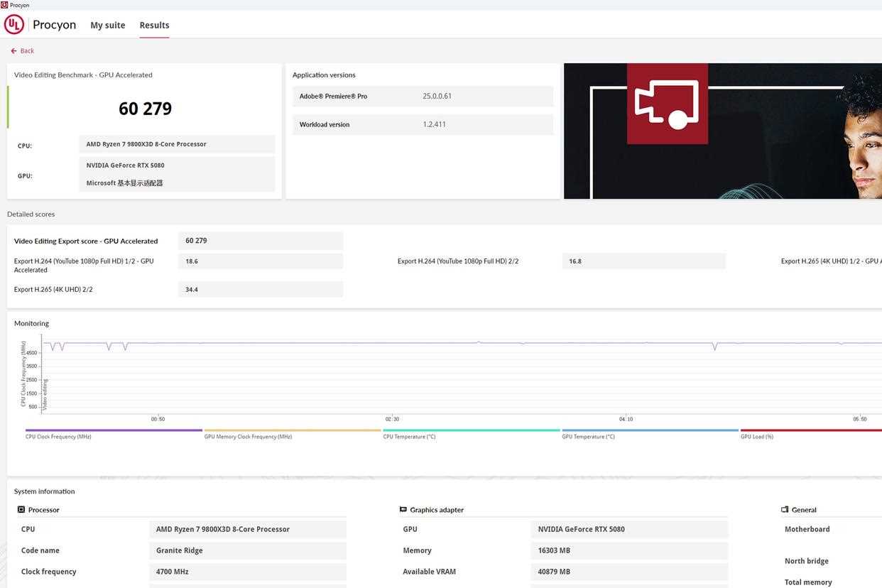
Task: Click the overall score 60 279
Action: click(x=145, y=109)
